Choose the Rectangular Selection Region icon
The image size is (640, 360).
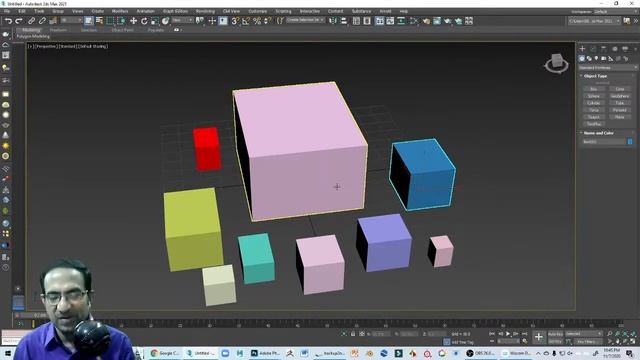point(110,21)
